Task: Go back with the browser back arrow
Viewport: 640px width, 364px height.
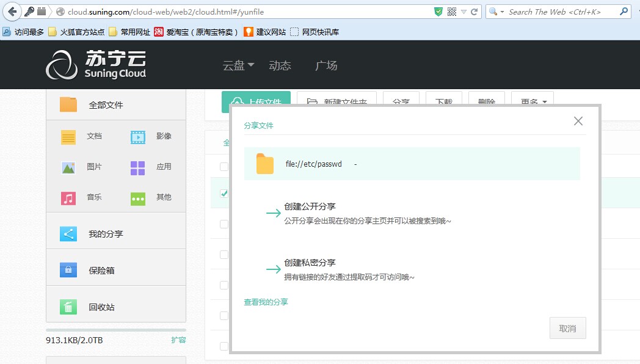Action: tap(12, 12)
